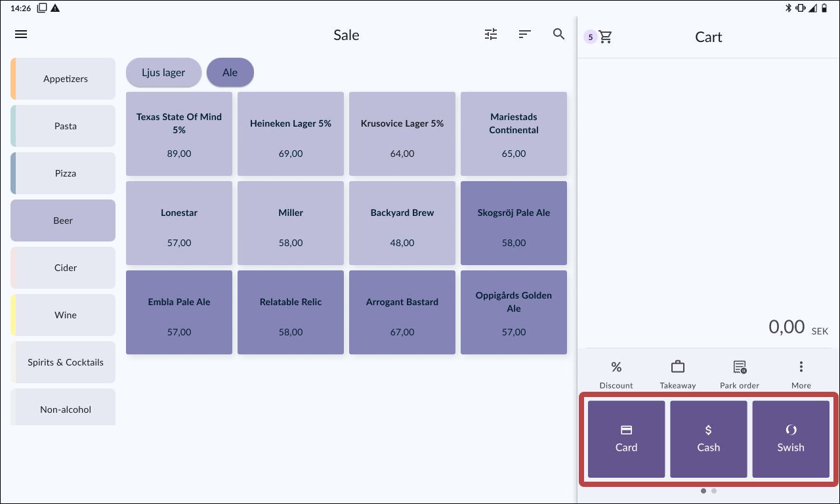Go to second payment page dot

click(714, 491)
